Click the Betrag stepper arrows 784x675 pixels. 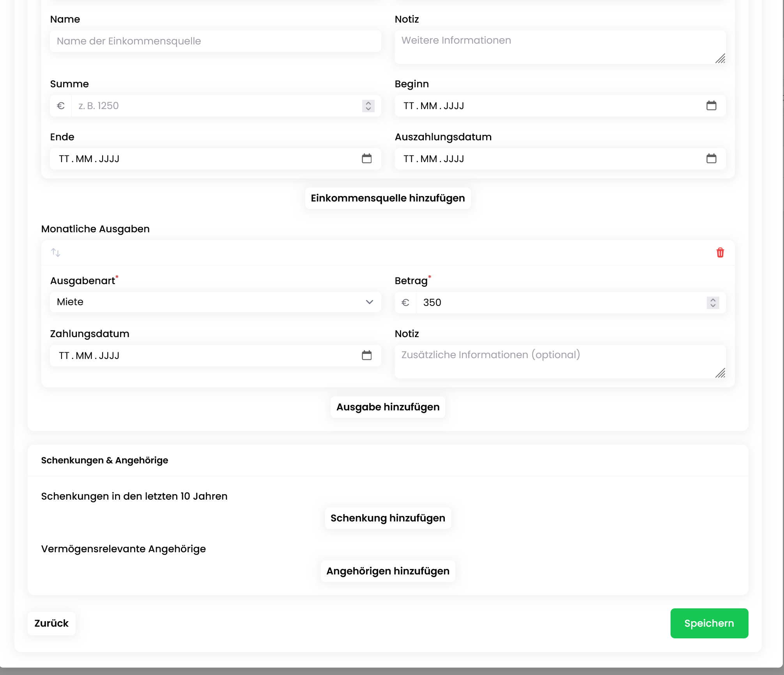[x=713, y=302]
